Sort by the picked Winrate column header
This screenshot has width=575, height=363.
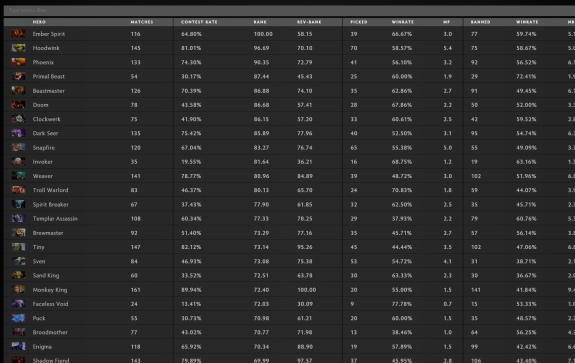tap(403, 22)
